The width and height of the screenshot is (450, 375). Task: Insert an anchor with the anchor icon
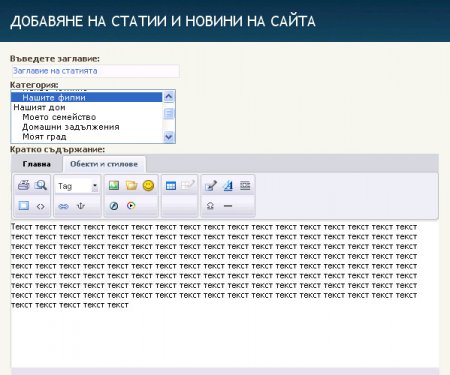click(x=81, y=206)
